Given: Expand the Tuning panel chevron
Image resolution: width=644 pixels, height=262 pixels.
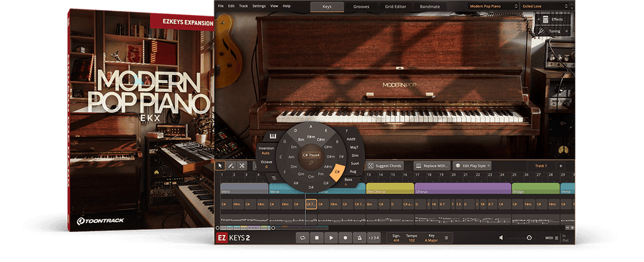Looking at the screenshot, I should point(567,31).
